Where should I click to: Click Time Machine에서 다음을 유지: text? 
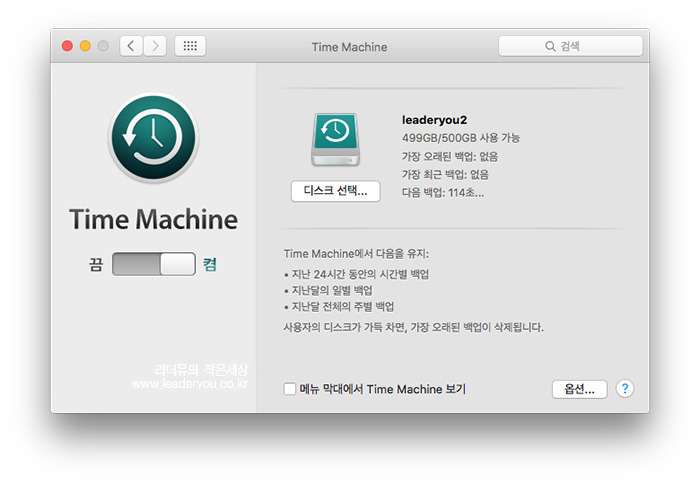pyautogui.click(x=356, y=254)
